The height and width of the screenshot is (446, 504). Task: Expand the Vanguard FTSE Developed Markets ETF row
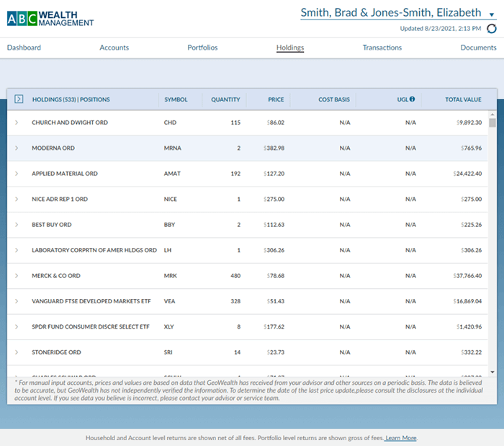tap(17, 301)
